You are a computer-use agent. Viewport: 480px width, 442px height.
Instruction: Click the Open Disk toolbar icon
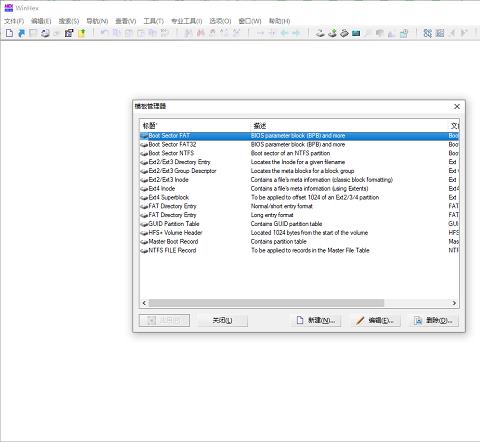click(320, 33)
